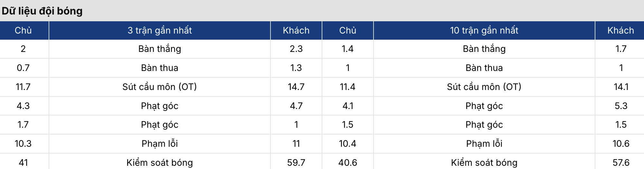Viewport: 644px width, 169px height.
Task: Select "Phạm lỗi" in the 10 trận table
Action: click(x=484, y=144)
